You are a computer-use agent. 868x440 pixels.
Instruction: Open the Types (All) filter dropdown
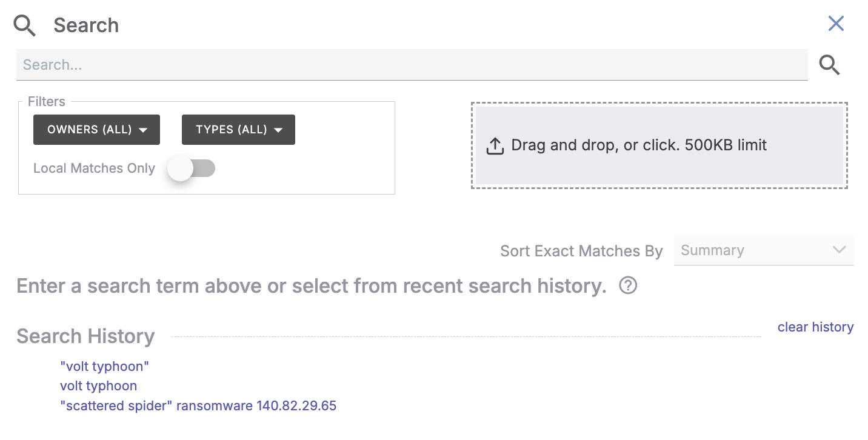[x=238, y=130]
